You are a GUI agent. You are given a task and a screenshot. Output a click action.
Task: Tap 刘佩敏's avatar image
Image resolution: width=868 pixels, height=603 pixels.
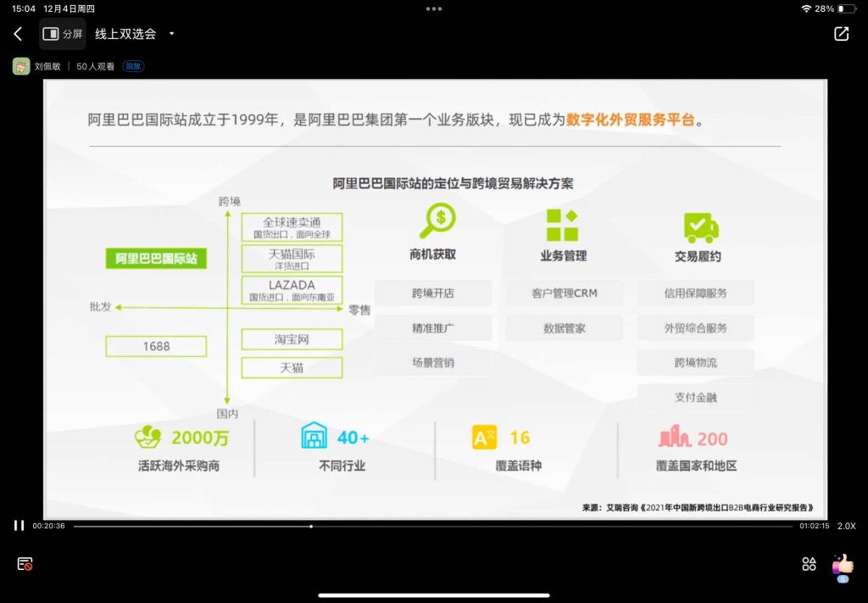click(21, 66)
